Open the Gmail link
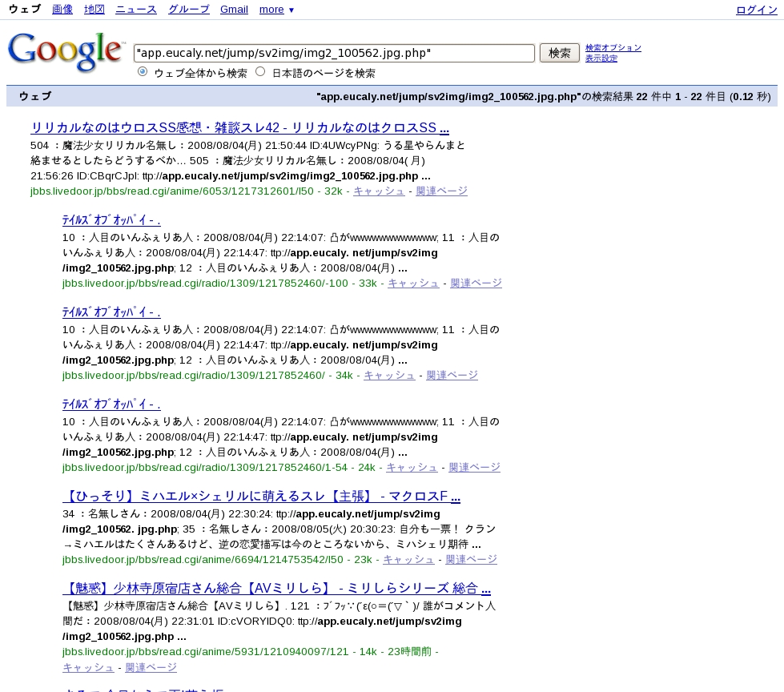This screenshot has height=692, width=784. pos(234,10)
